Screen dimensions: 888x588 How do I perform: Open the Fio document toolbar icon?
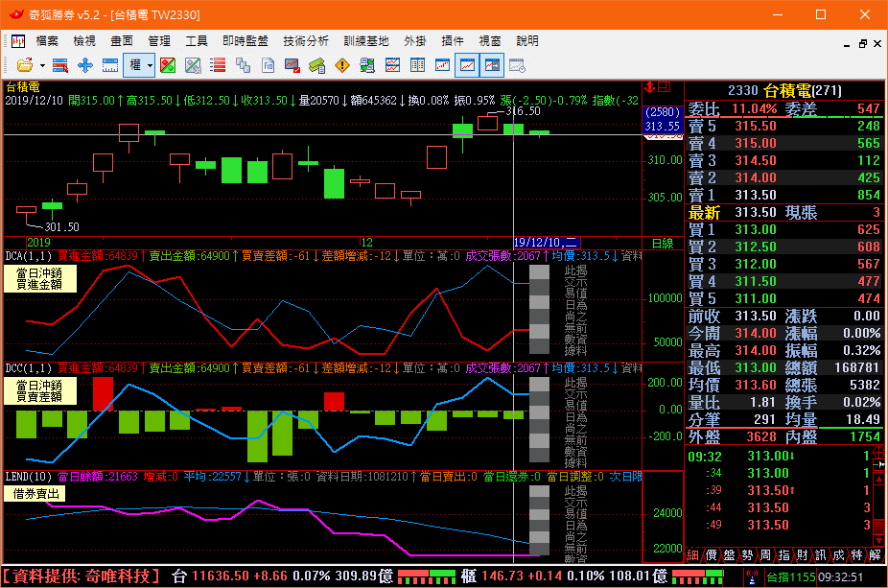click(268, 66)
